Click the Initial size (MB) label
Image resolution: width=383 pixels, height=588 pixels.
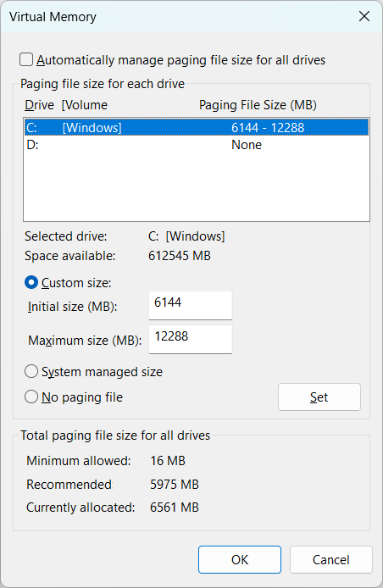point(72,307)
